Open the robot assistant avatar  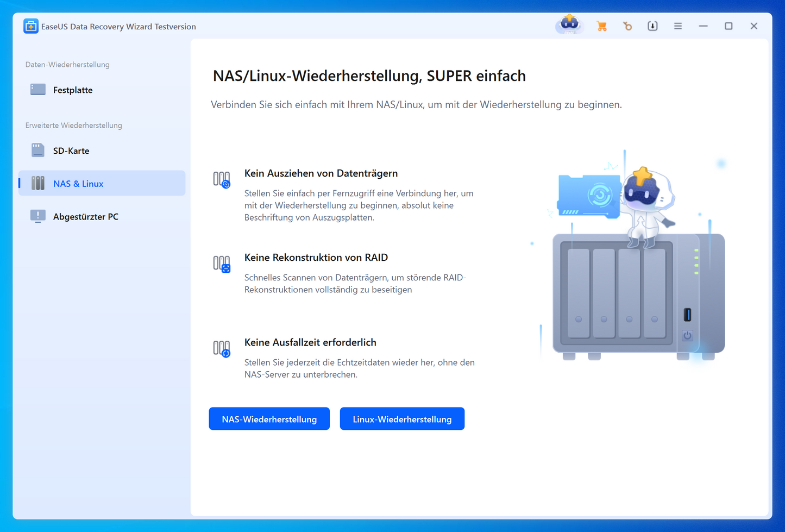tap(569, 25)
